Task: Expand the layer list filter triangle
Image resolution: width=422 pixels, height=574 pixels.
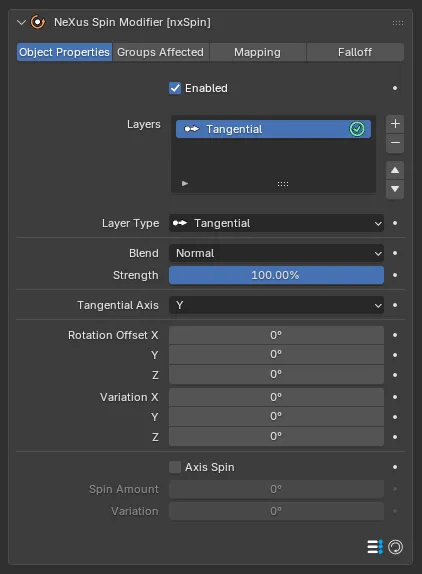Action: (x=185, y=183)
